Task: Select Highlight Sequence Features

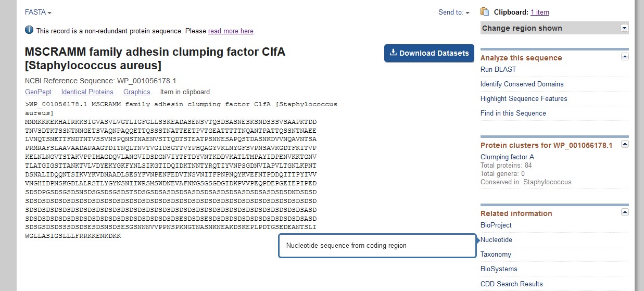Action: tap(524, 98)
